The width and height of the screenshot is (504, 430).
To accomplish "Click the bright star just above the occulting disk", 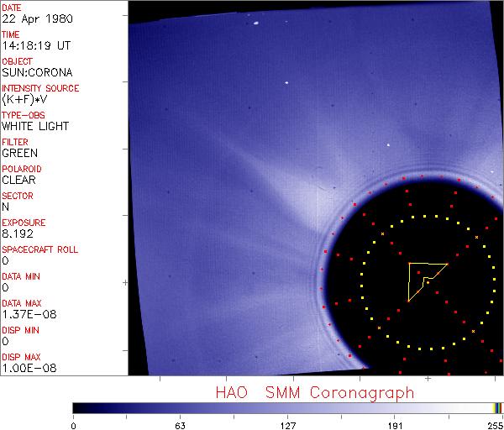I will [389, 144].
